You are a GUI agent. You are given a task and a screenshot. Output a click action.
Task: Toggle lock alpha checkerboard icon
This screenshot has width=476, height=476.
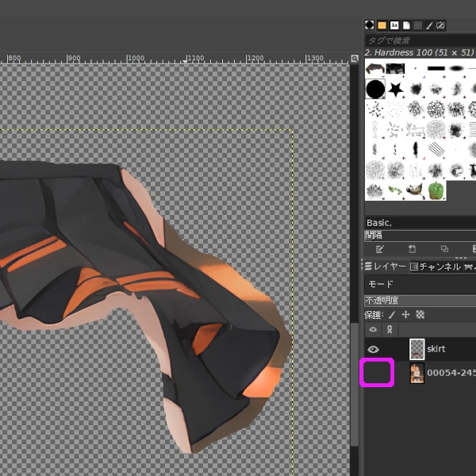coord(420,315)
